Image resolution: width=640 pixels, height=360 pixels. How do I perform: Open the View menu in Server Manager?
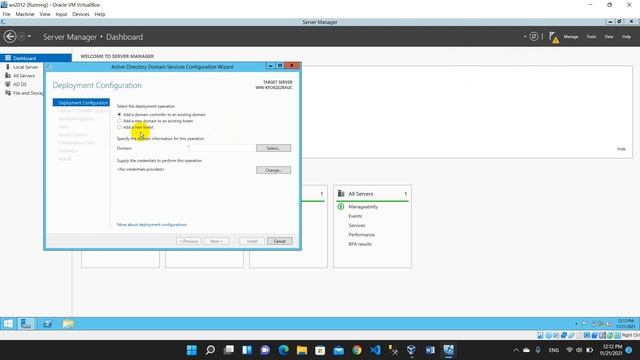(609, 37)
